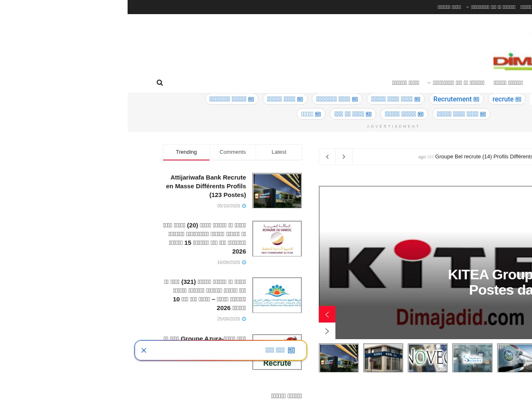This screenshot has width=532, height=399.
Task: Click clock icon beside 05/10/2026
Action: [244, 206]
